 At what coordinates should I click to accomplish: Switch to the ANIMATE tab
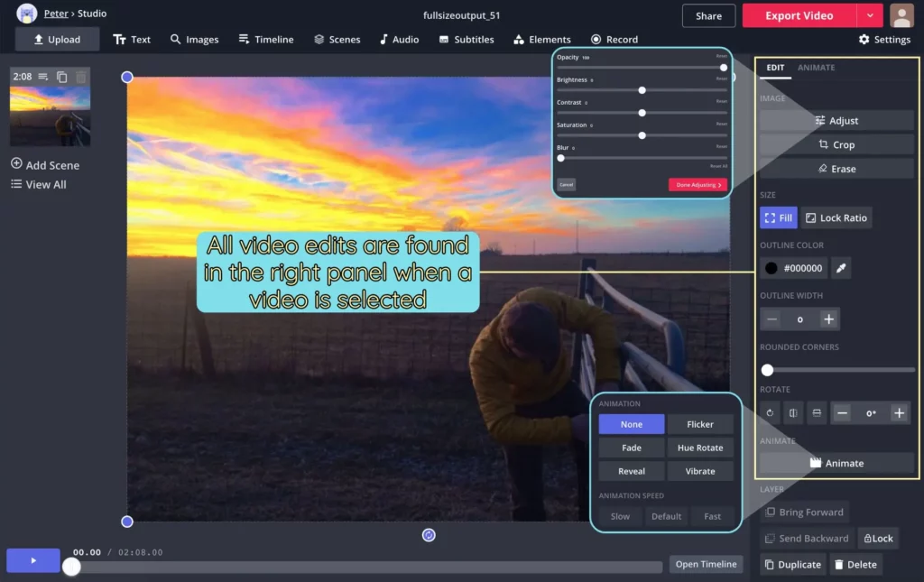(816, 68)
